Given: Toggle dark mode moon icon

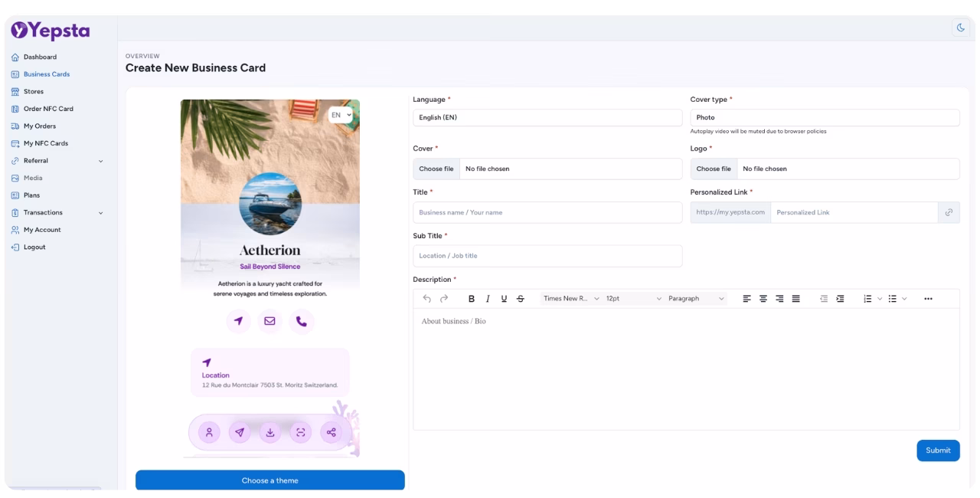Looking at the screenshot, I should tap(960, 28).
